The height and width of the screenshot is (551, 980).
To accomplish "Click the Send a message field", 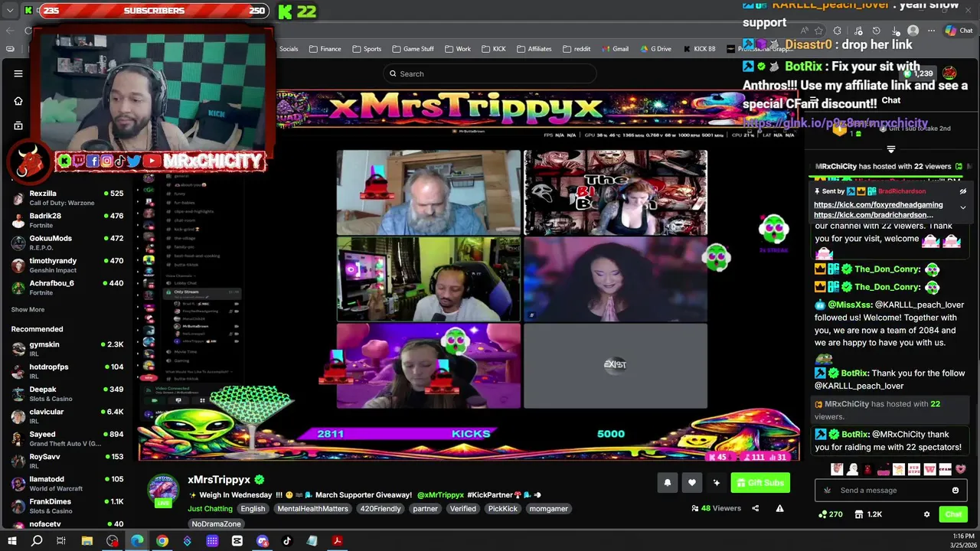I will click(890, 491).
